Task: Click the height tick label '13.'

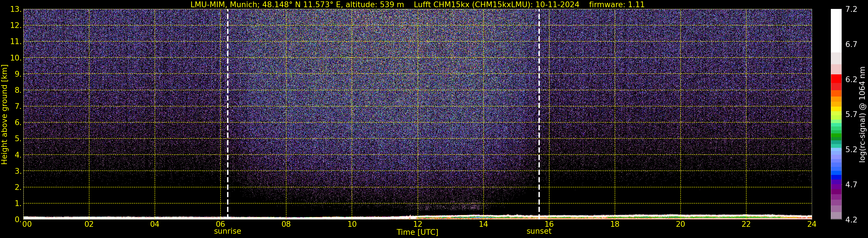Action: click(x=16, y=10)
